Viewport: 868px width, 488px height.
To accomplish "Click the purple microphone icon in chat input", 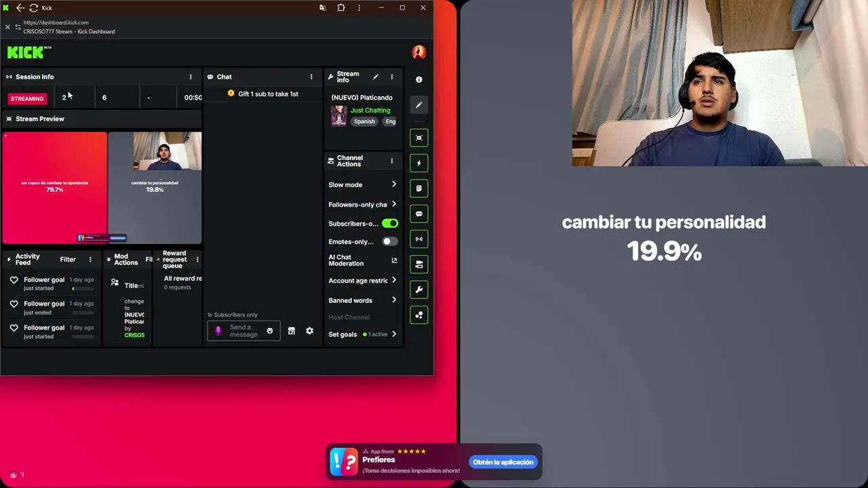I will pyautogui.click(x=218, y=331).
